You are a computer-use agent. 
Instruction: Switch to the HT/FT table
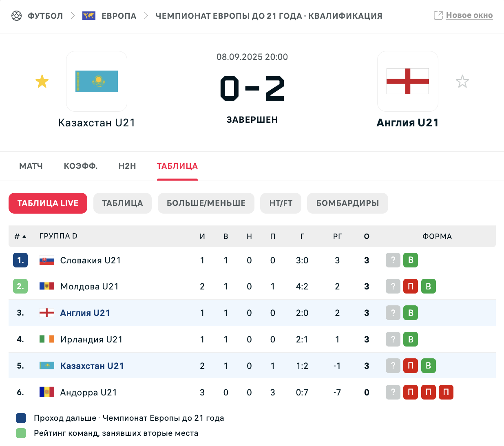point(281,203)
